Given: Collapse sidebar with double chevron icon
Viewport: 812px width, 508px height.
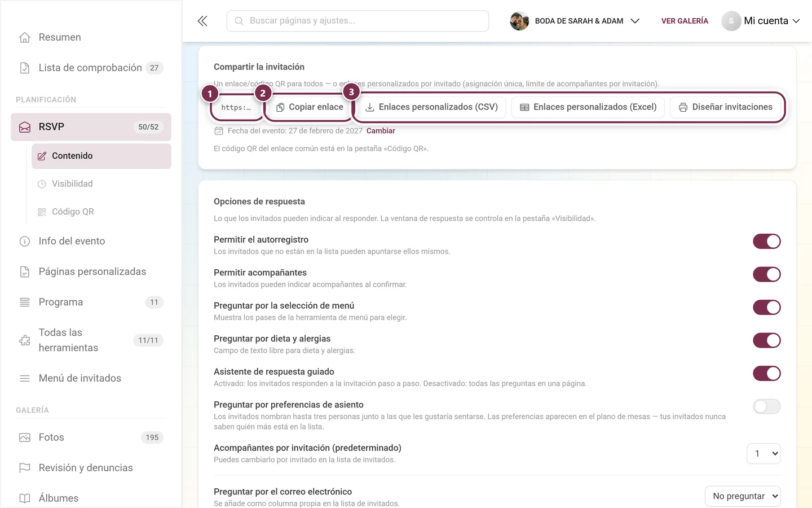Looking at the screenshot, I should pyautogui.click(x=202, y=21).
